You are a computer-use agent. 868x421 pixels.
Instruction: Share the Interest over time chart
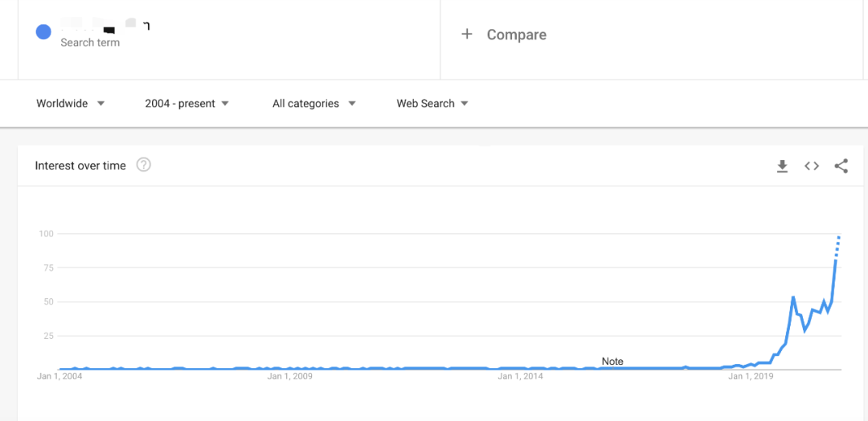(x=841, y=166)
